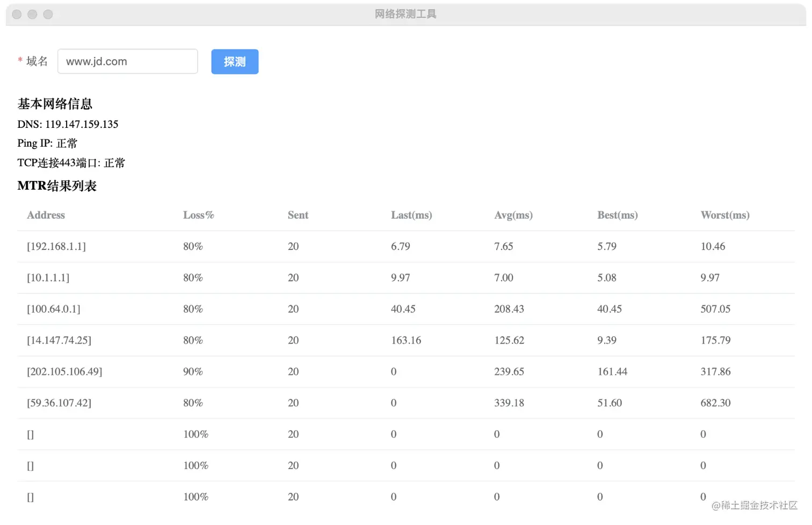
Task: Click the 6.79 last latency value
Action: pyautogui.click(x=401, y=246)
